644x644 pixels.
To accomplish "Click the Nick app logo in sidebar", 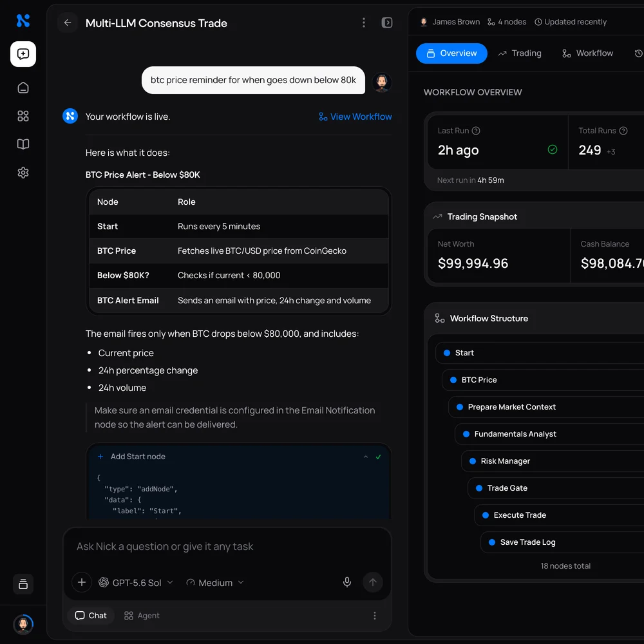I will (x=23, y=21).
